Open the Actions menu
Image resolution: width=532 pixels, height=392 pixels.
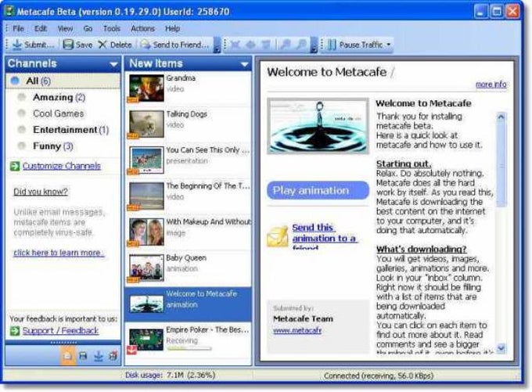click(143, 28)
